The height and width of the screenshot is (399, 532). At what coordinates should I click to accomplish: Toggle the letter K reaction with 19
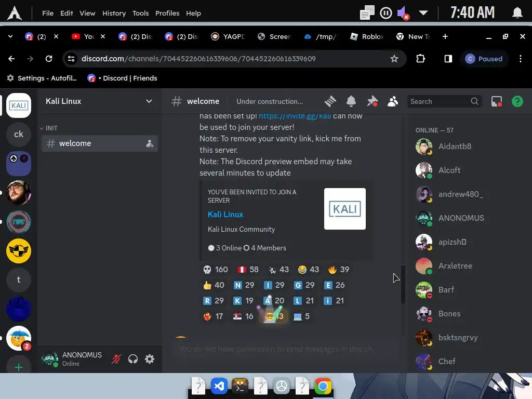[x=244, y=301]
